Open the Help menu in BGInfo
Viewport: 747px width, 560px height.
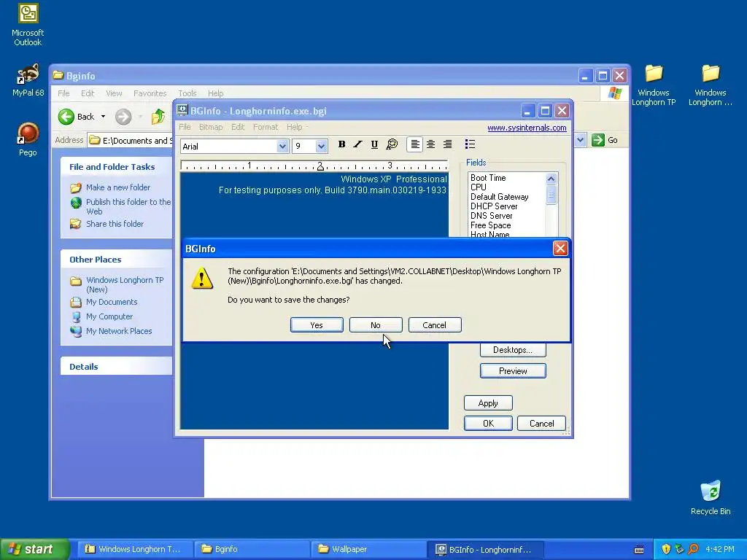pyautogui.click(x=295, y=127)
